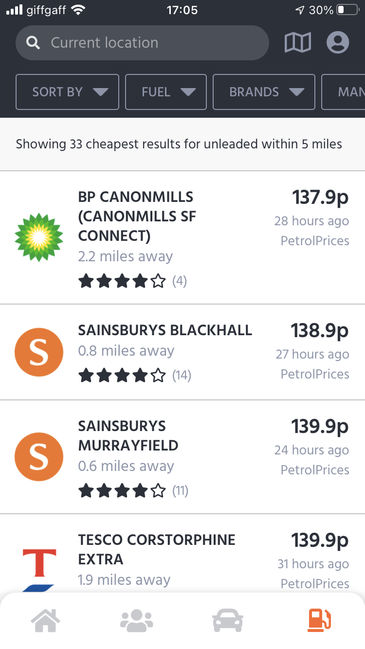
Task: Open the user profile icon
Action: tap(338, 43)
